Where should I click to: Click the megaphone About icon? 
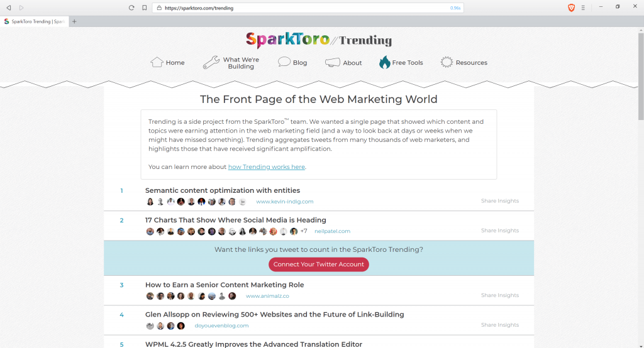pyautogui.click(x=333, y=62)
